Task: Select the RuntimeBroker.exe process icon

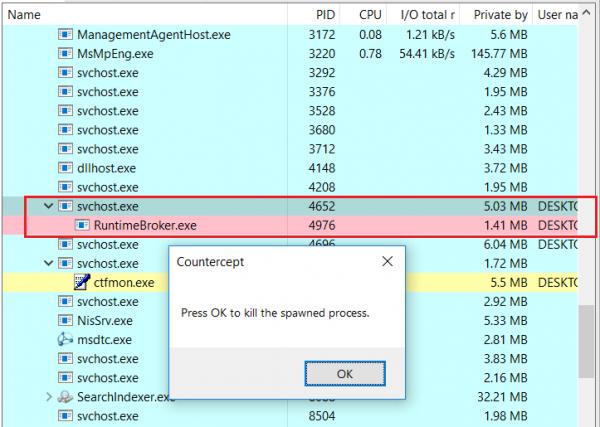Action: (x=83, y=225)
